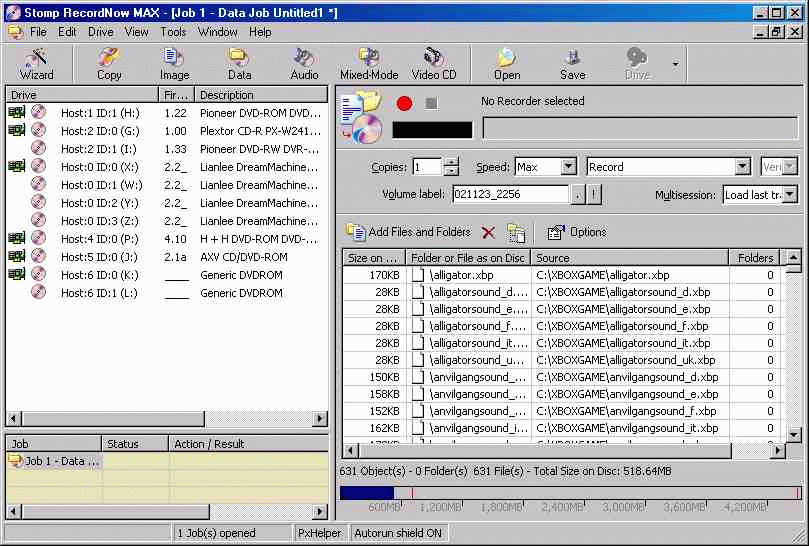This screenshot has height=546, width=809.
Task: Click the disc capacity usage bar
Action: click(x=570, y=492)
